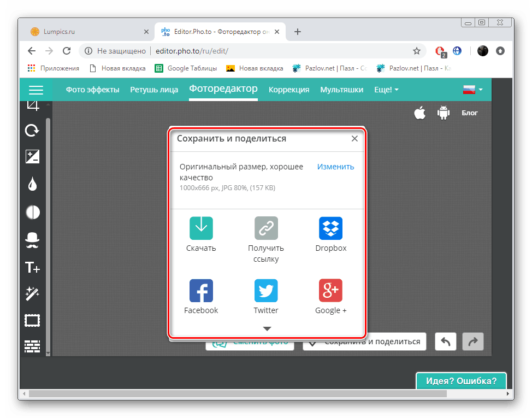Click the Скачать download icon
The width and height of the screenshot is (532, 418).
pyautogui.click(x=201, y=228)
